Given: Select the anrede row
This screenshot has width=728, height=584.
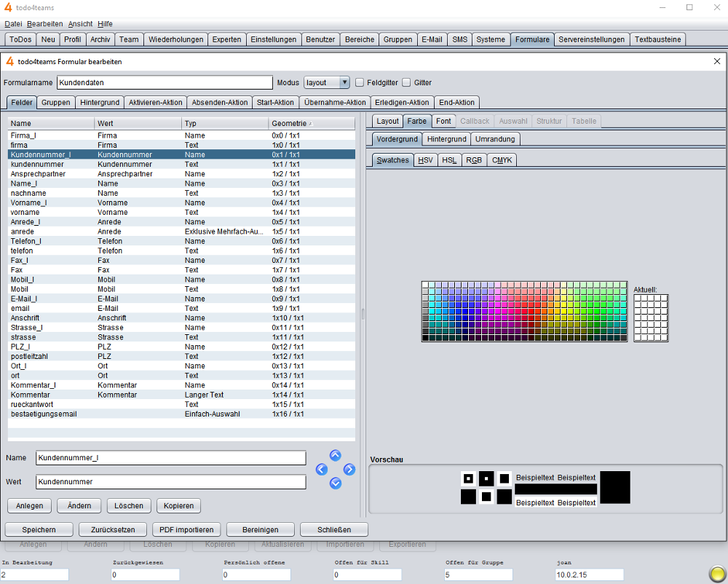Looking at the screenshot, I should click(181, 232).
